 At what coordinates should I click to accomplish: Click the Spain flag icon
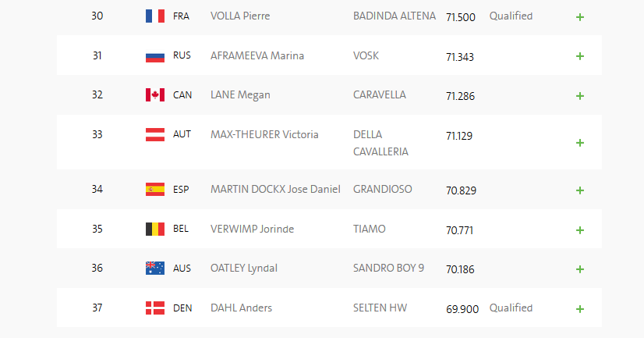155,190
